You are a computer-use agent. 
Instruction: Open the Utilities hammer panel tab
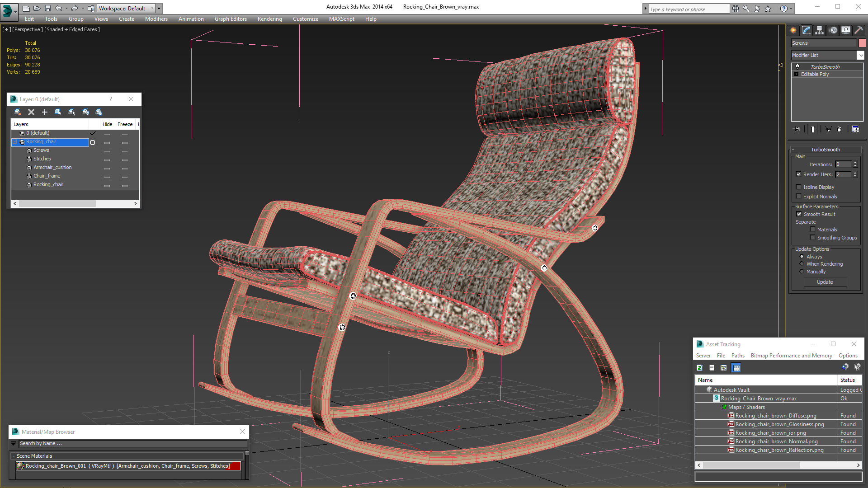859,30
